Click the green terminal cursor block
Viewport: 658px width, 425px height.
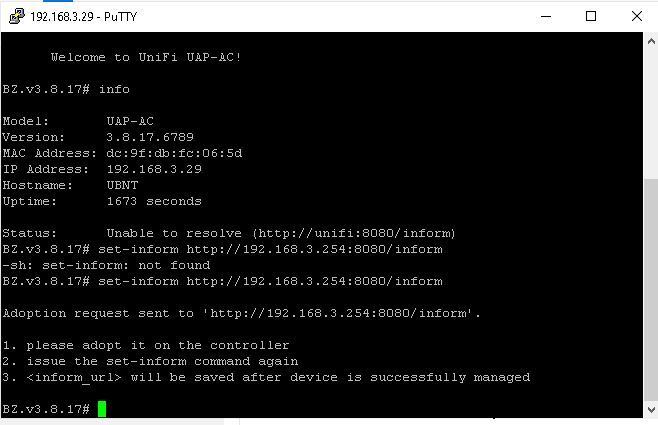tap(102, 409)
